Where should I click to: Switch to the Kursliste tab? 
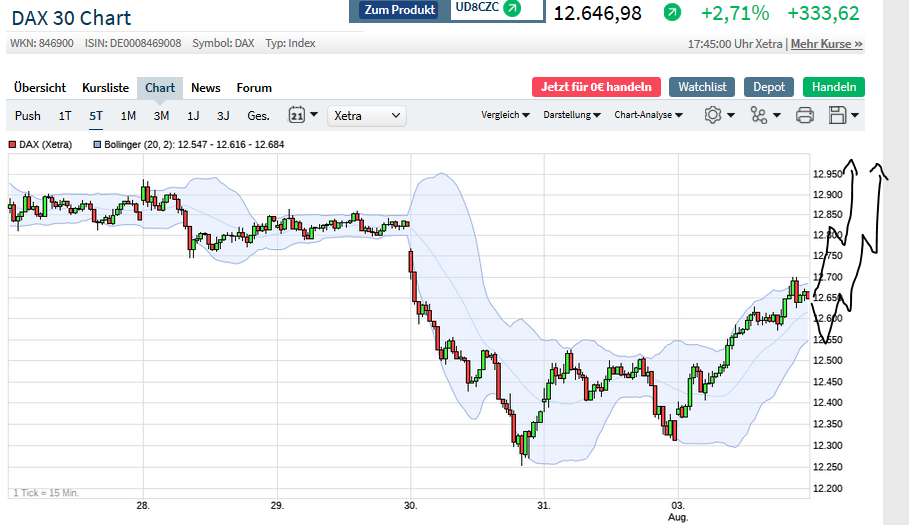pos(105,88)
